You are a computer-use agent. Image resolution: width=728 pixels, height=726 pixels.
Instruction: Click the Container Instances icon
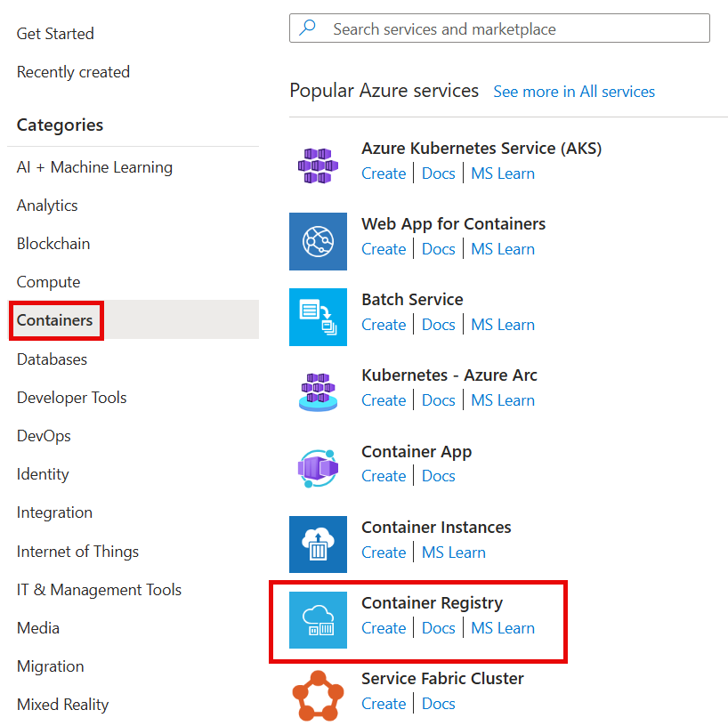point(318,544)
